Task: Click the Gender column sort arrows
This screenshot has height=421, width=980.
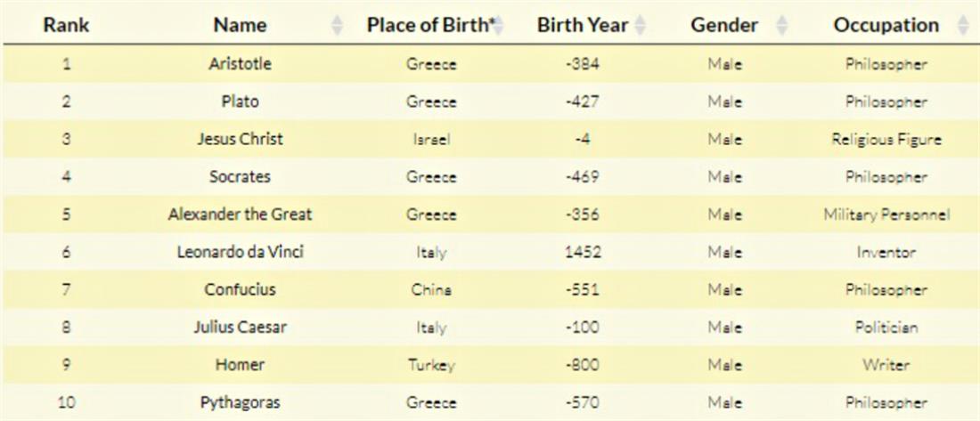Action: [x=781, y=26]
